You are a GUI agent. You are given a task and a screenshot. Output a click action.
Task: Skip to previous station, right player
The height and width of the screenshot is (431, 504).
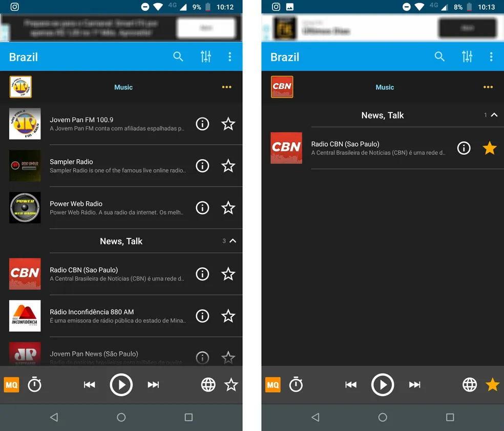point(351,385)
